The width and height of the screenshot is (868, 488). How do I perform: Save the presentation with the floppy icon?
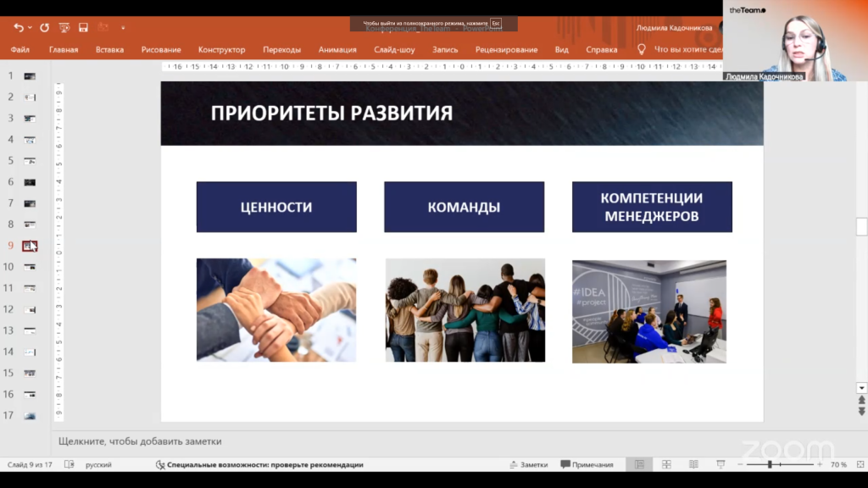[83, 27]
